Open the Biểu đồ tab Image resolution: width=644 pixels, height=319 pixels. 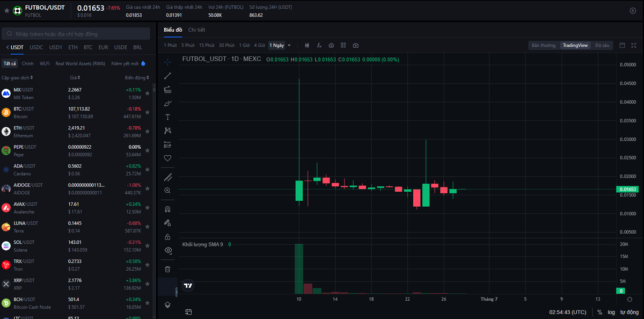(173, 30)
